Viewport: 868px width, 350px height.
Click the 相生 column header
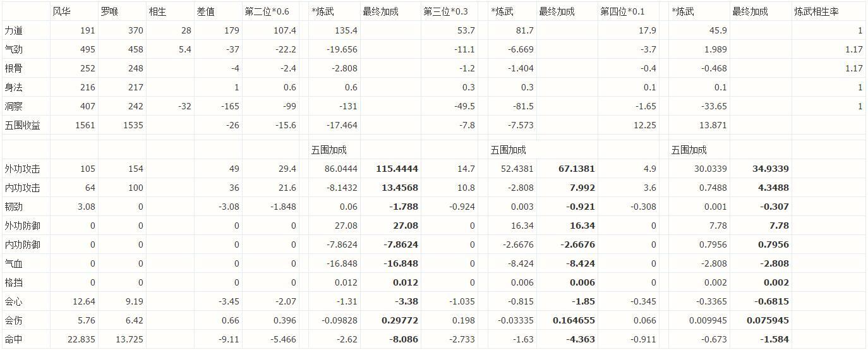coord(157,11)
